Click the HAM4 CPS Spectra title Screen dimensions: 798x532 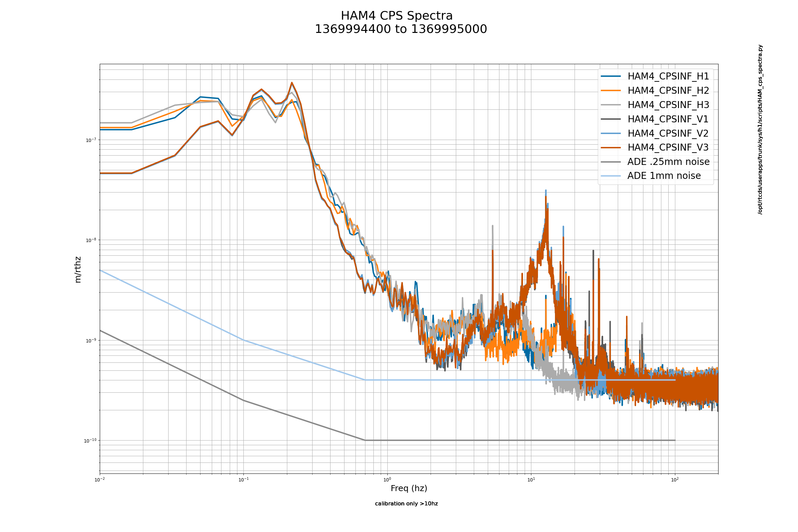click(397, 16)
